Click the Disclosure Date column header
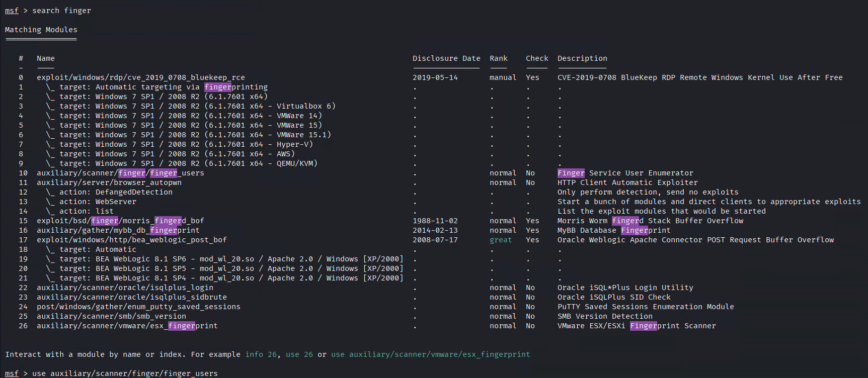The height and width of the screenshot is (378, 868). point(446,58)
